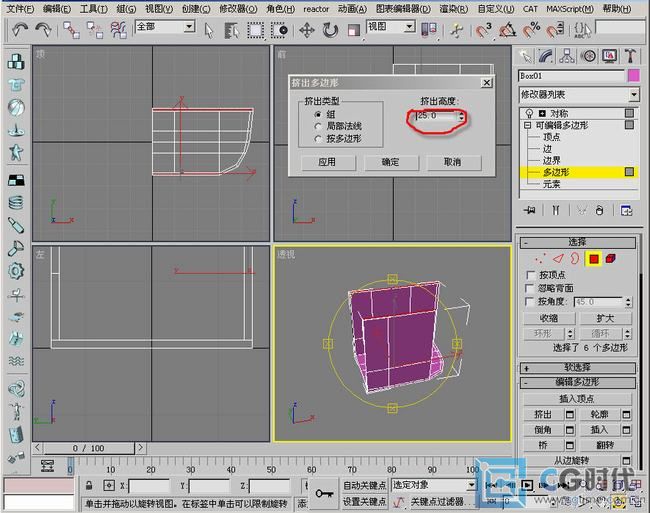Open the Display command panel tab
Viewport: 650px width, 513px height.
pyautogui.click(x=609, y=56)
